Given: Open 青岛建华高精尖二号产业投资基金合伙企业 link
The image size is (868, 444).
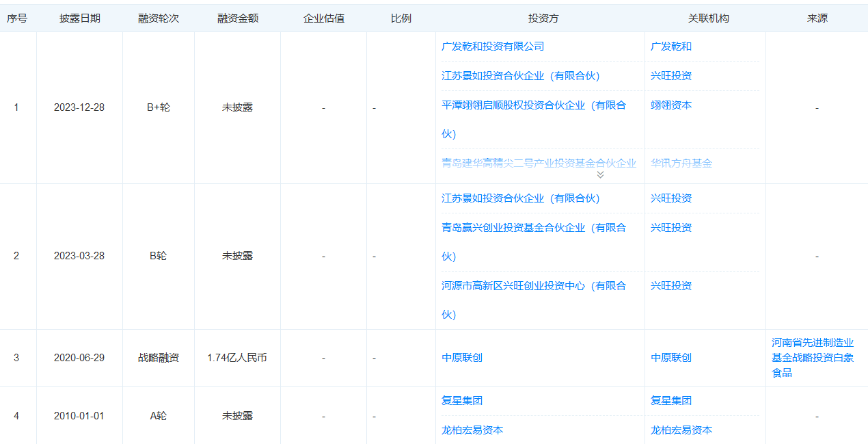Looking at the screenshot, I should (539, 163).
